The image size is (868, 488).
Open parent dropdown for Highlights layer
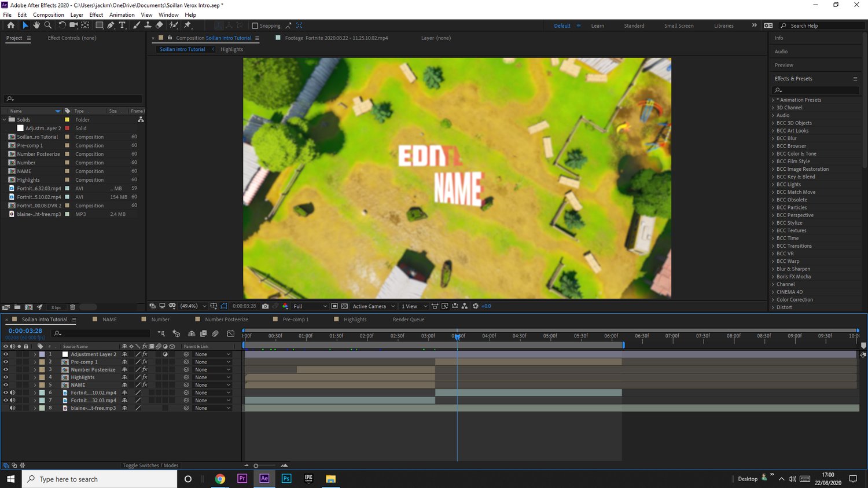[212, 377]
